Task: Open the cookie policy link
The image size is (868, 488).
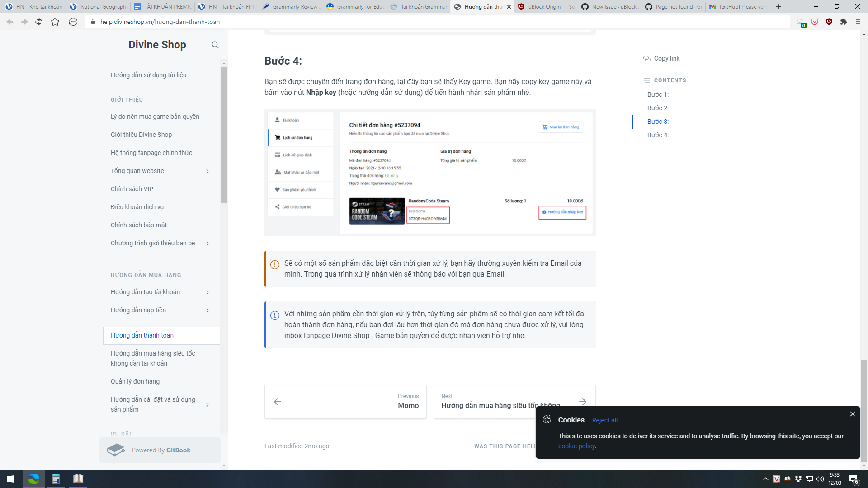Action: [x=576, y=446]
